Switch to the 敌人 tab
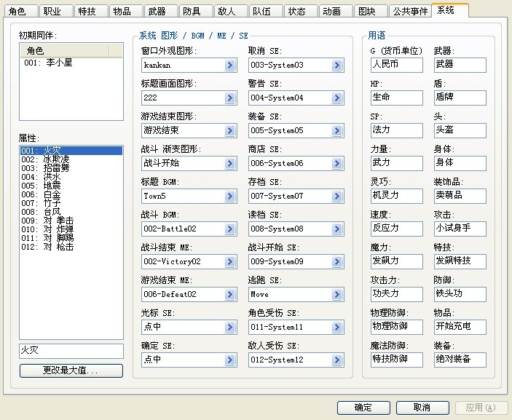 231,12
